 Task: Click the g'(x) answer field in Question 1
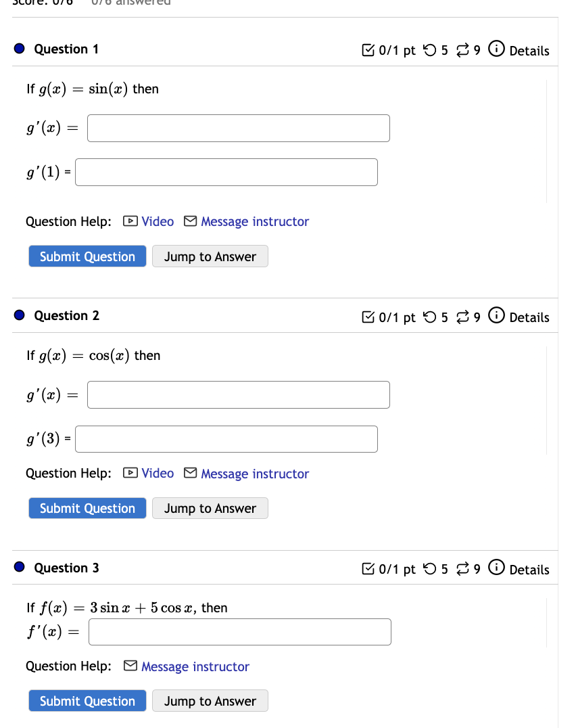(x=238, y=128)
